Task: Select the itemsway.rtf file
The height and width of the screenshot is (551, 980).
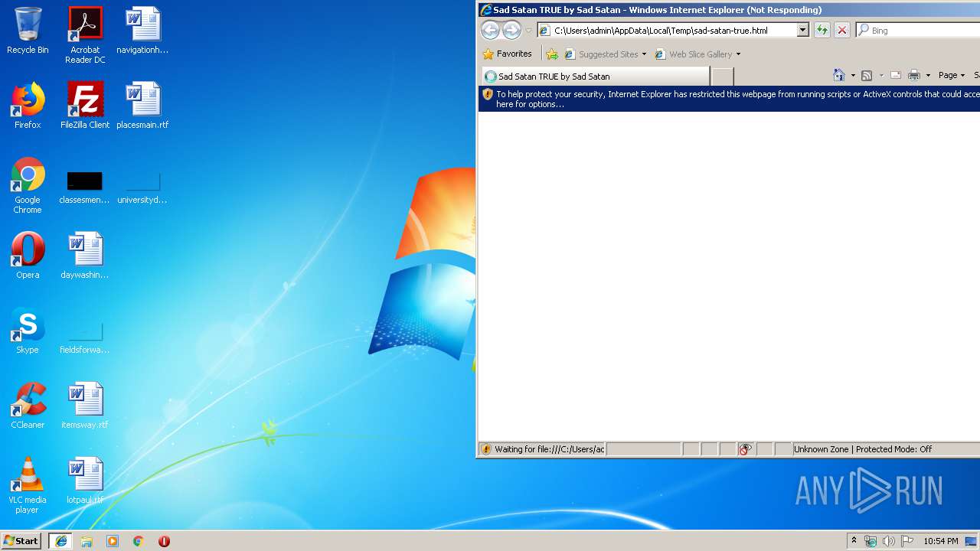Action: click(x=85, y=406)
